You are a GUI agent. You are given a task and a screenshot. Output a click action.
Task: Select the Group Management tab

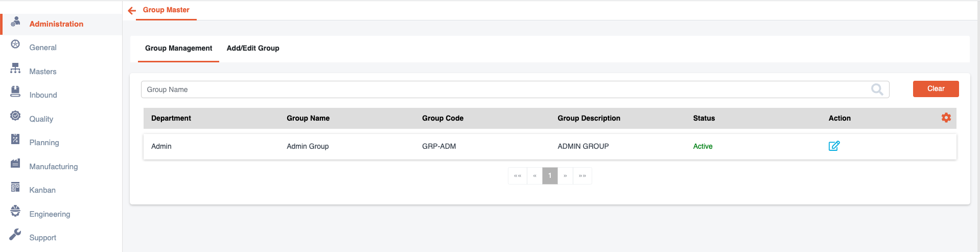click(178, 48)
